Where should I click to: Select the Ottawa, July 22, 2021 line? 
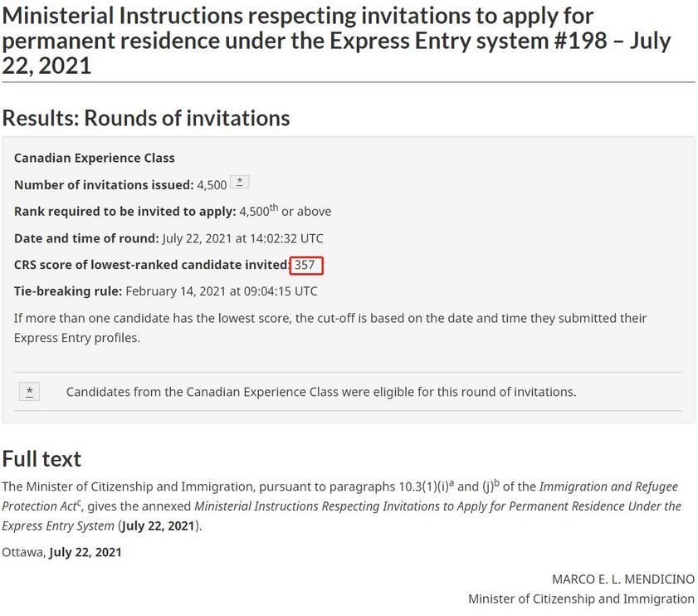coord(62,552)
